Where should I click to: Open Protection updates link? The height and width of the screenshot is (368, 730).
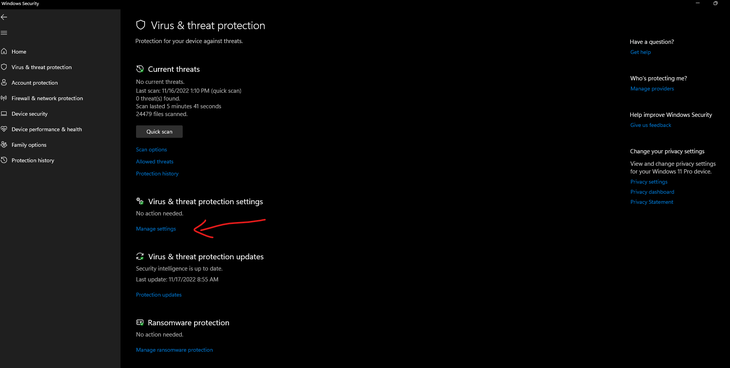pos(159,295)
